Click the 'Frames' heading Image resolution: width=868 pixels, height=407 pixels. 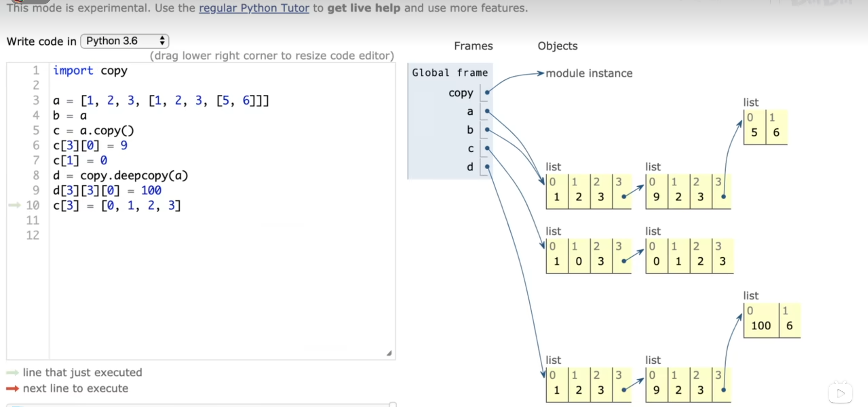tap(473, 46)
